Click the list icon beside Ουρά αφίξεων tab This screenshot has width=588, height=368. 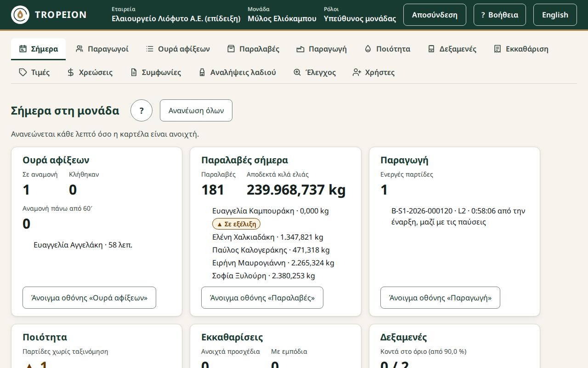click(150, 49)
